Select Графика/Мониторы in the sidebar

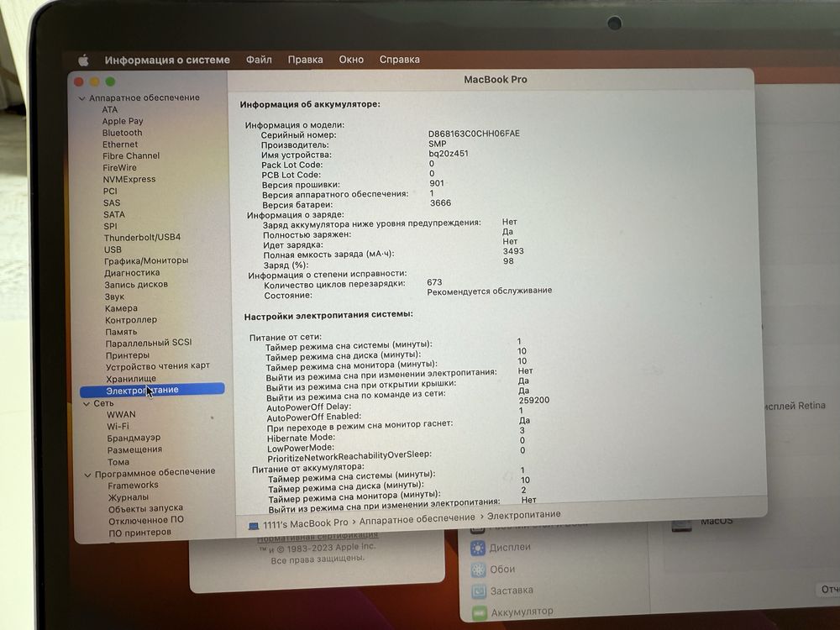tap(146, 261)
